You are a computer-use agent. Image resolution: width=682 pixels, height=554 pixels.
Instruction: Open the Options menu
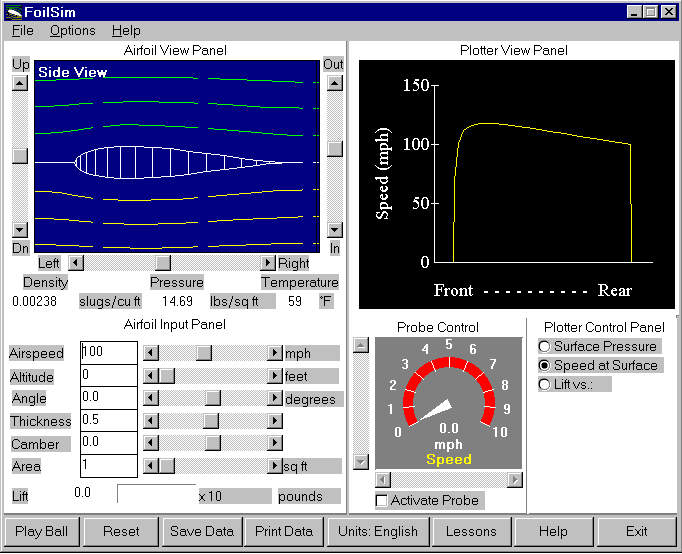pyautogui.click(x=72, y=31)
